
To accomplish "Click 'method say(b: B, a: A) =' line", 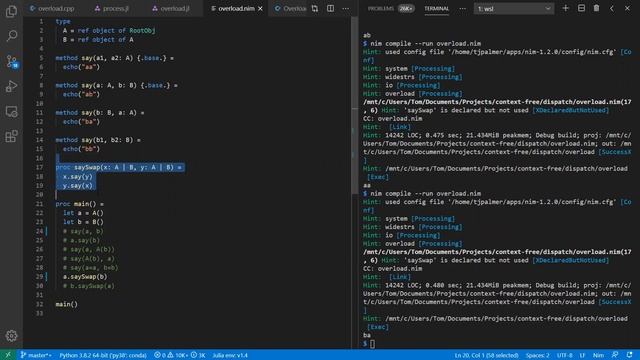I will [100, 113].
